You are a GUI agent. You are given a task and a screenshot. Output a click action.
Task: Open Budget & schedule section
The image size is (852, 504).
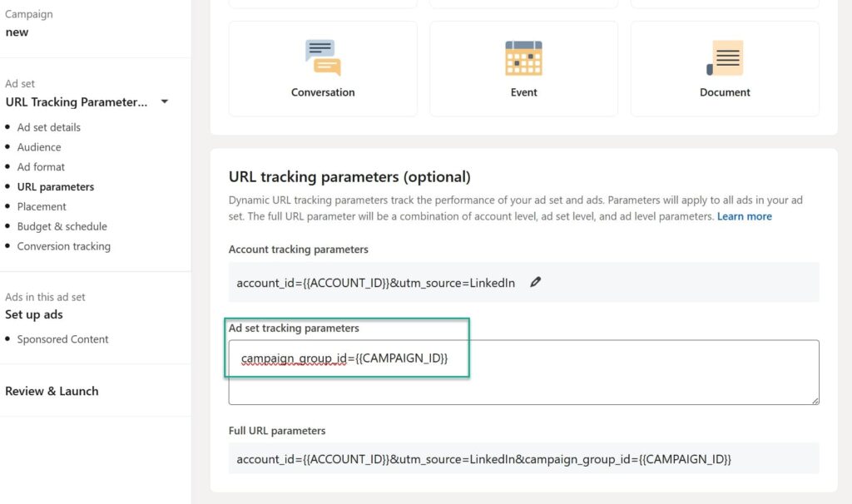click(62, 226)
